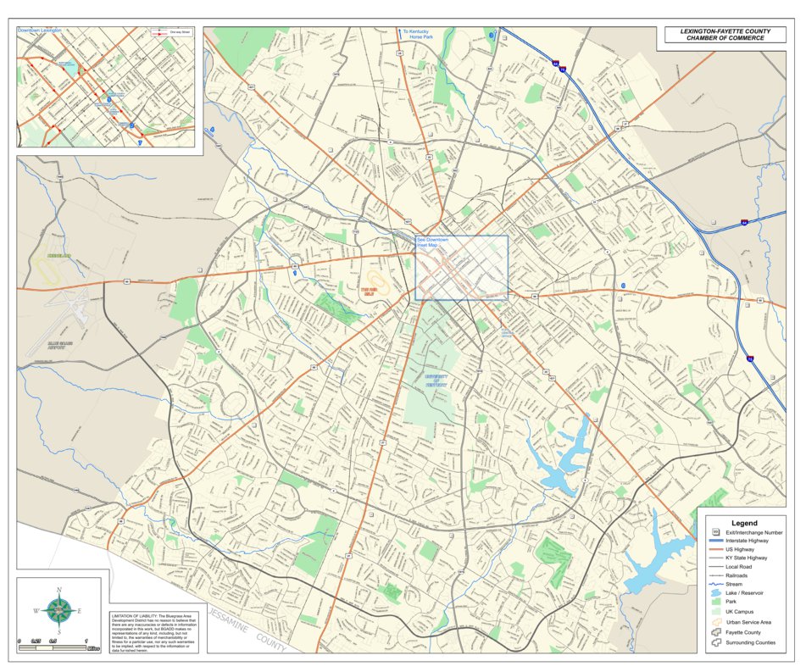
Task: Toggle the Urban Service Area legend entry
Action: [x=716, y=621]
